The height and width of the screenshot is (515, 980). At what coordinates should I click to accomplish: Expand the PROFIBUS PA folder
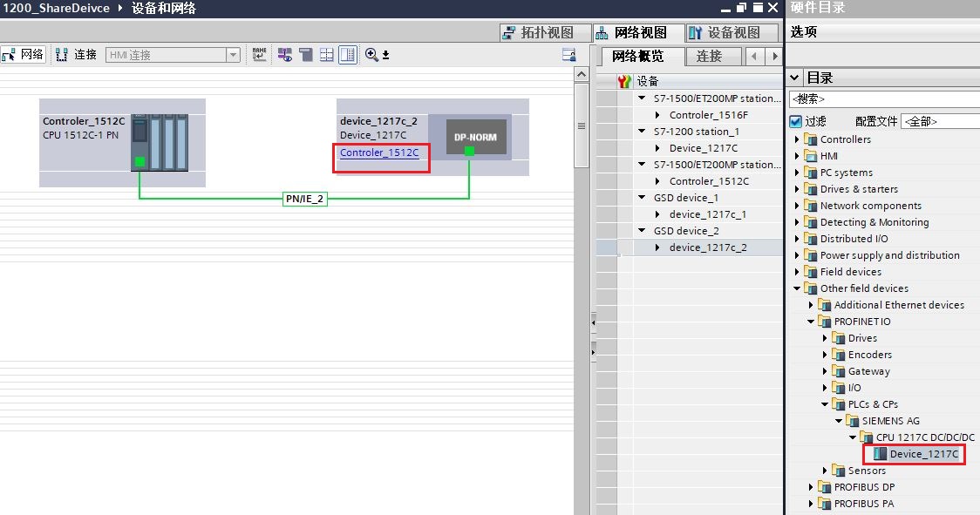coord(811,504)
